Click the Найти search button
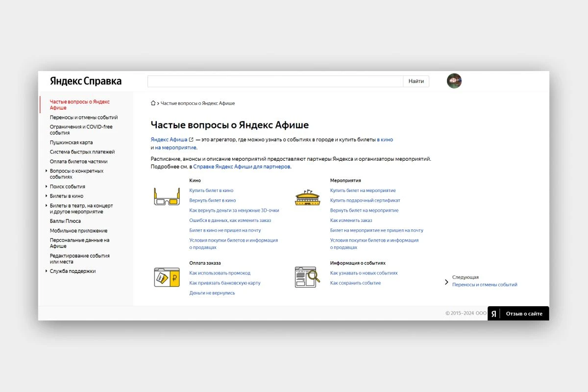Viewport: 588px width, 392px height. (416, 81)
